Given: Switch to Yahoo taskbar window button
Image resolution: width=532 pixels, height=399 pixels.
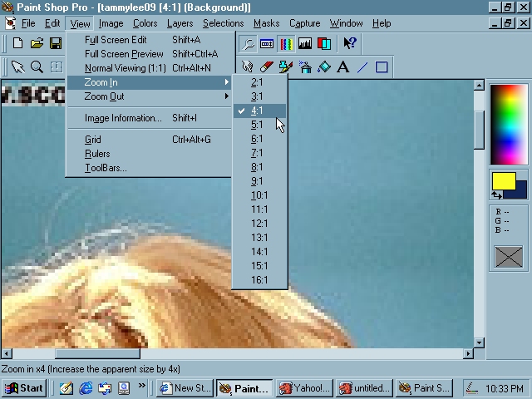Looking at the screenshot, I should coord(304,387).
